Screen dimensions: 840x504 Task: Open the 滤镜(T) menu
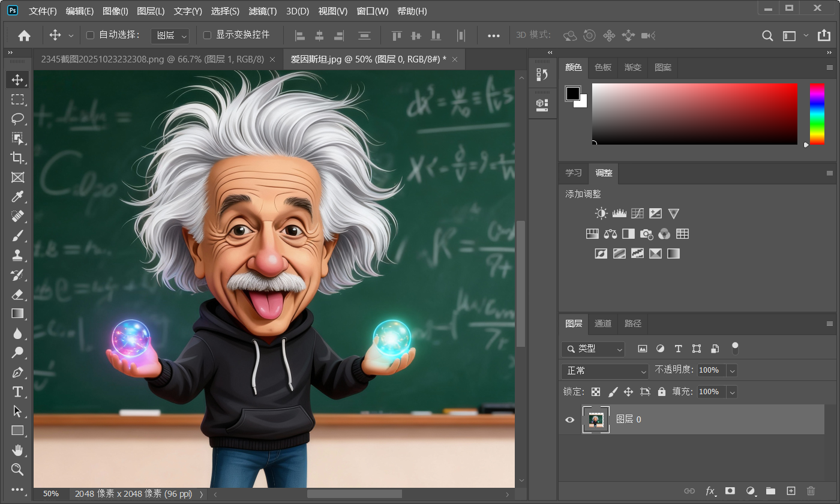tap(262, 11)
